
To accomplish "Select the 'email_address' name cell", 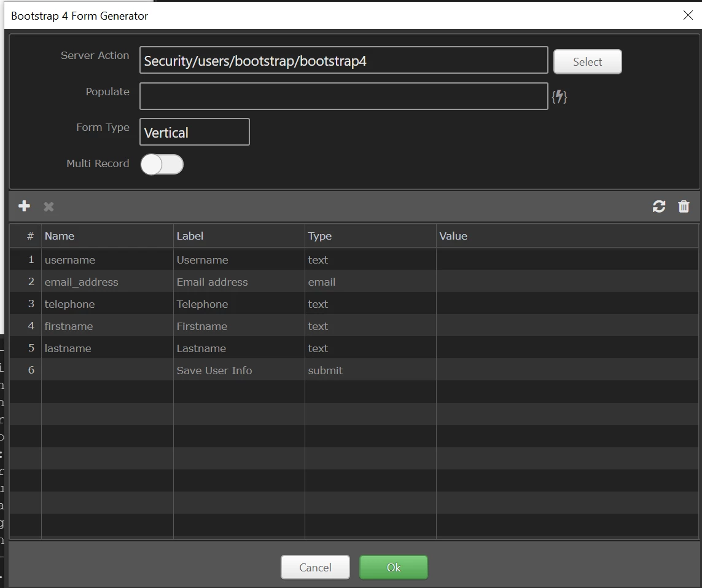I will tap(107, 281).
